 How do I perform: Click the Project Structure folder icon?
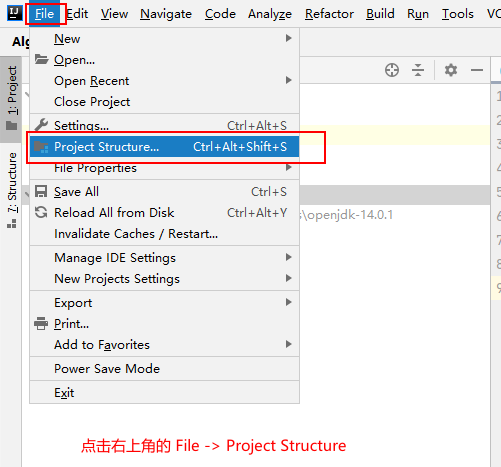[41, 147]
